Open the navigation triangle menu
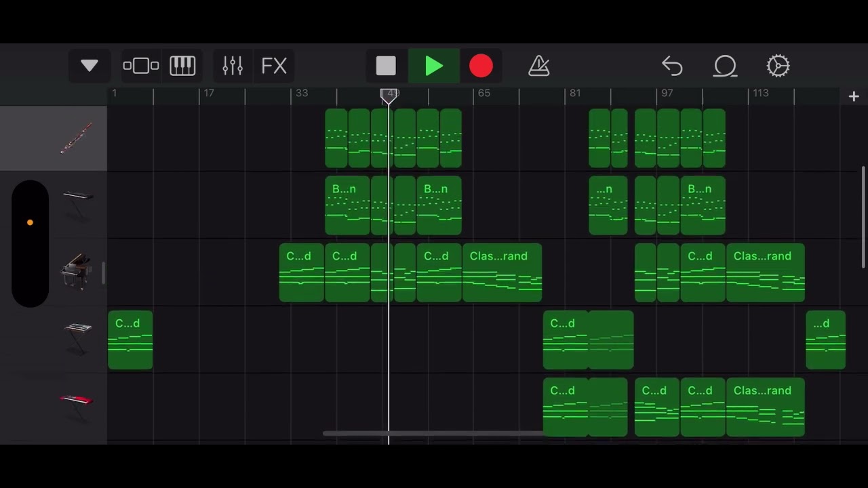868x488 pixels. [x=90, y=66]
